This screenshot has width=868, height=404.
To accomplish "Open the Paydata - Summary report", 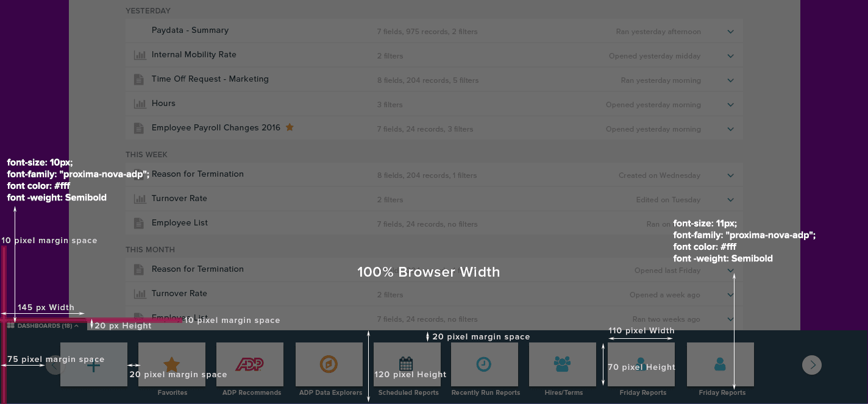I will [x=190, y=30].
